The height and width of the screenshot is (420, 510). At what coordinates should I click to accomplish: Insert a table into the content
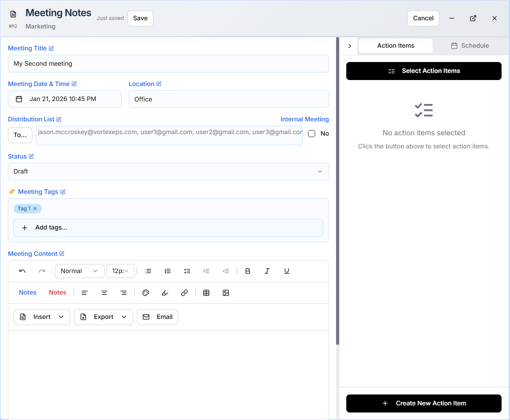[x=206, y=293]
